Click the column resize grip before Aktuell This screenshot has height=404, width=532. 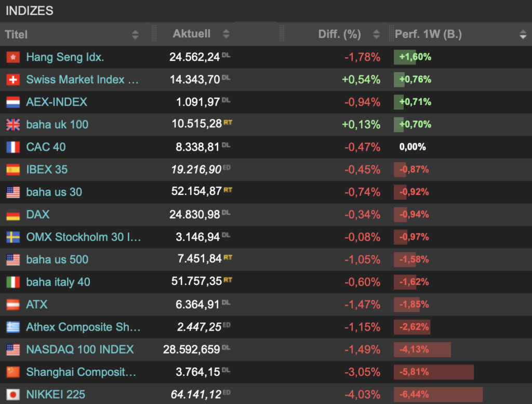point(154,34)
